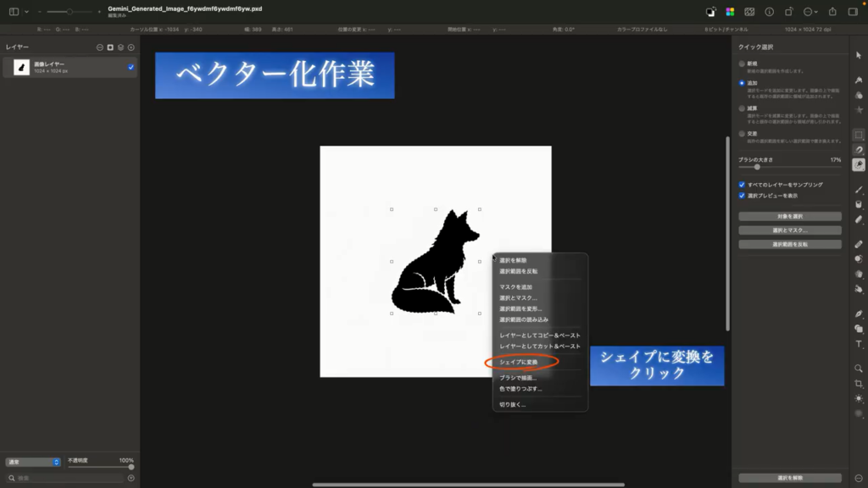Open the blend mode 通常 dropdown
This screenshot has height=488, width=868.
(33, 462)
